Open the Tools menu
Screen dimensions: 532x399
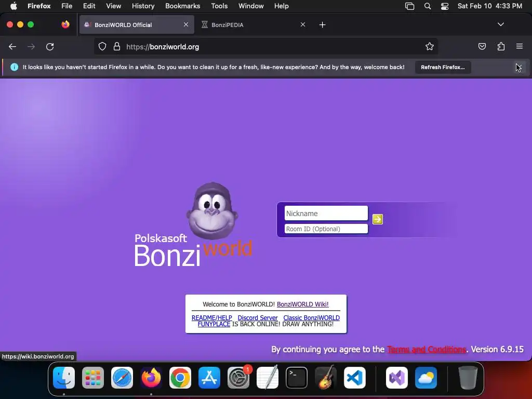[219, 6]
